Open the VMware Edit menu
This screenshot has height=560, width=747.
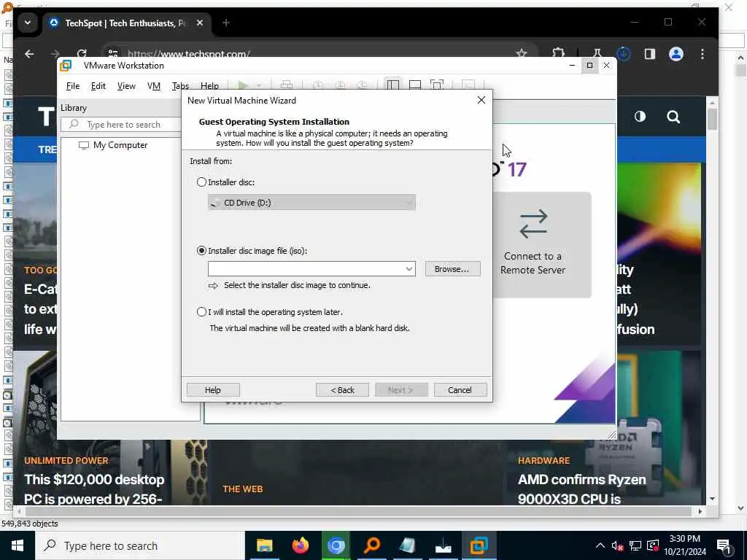pos(98,86)
